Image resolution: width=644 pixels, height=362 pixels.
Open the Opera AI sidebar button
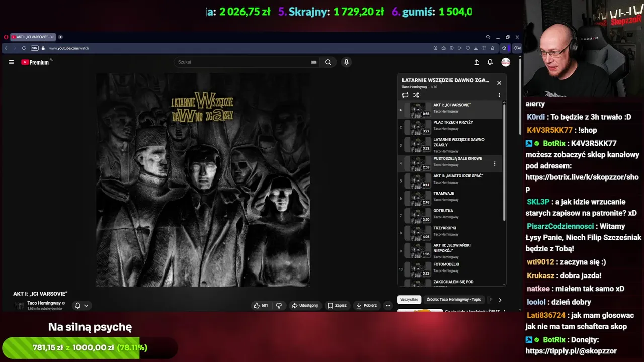coord(517,48)
